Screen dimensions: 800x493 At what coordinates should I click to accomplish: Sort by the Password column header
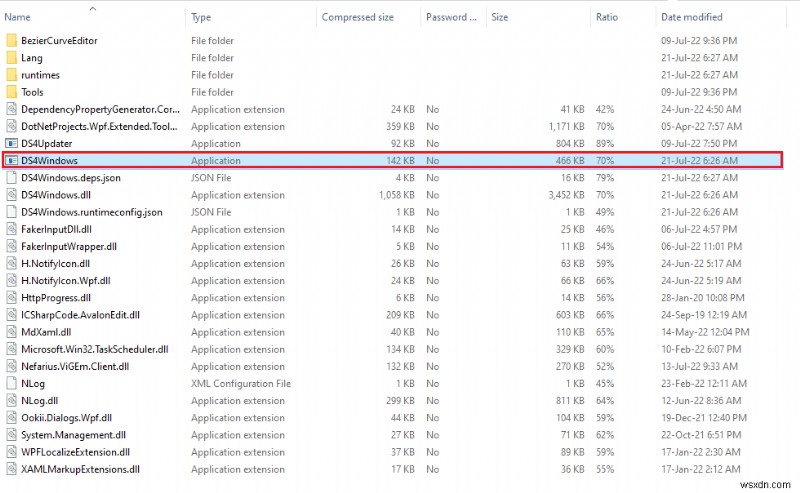(452, 17)
